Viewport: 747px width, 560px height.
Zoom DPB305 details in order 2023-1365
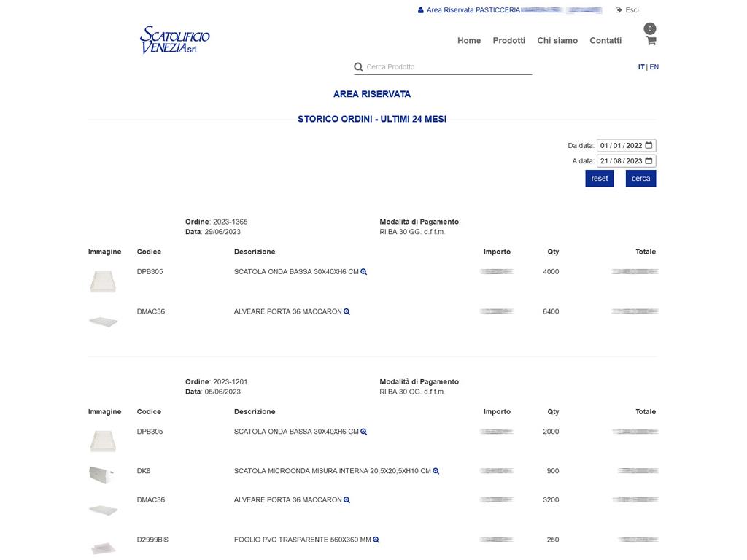[363, 272]
